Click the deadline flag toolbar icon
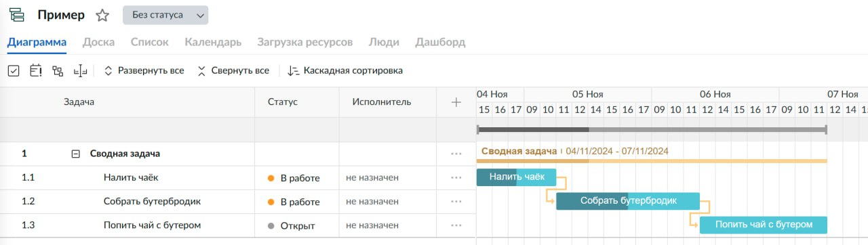 36,70
